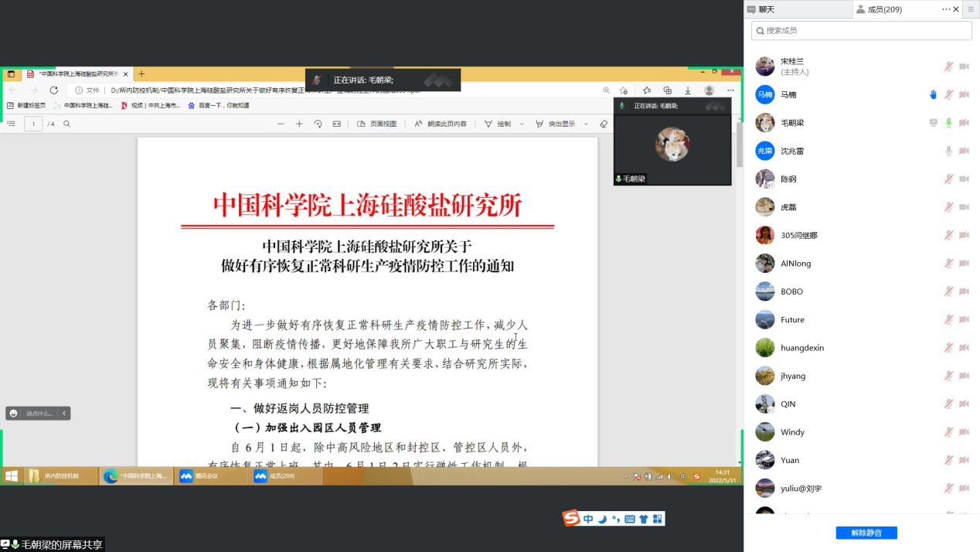Click the 搜索成员 search field
Image resolution: width=980 pixels, height=552 pixels.
pos(862,31)
